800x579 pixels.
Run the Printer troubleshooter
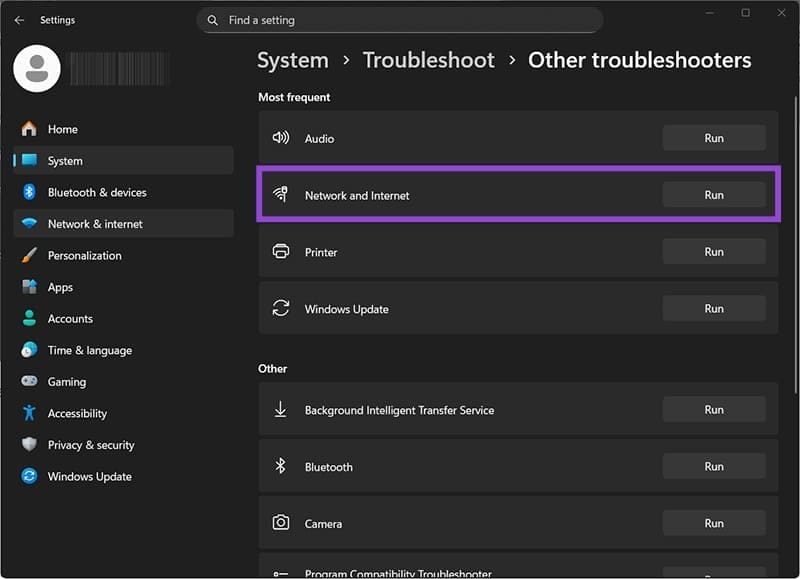[713, 252]
